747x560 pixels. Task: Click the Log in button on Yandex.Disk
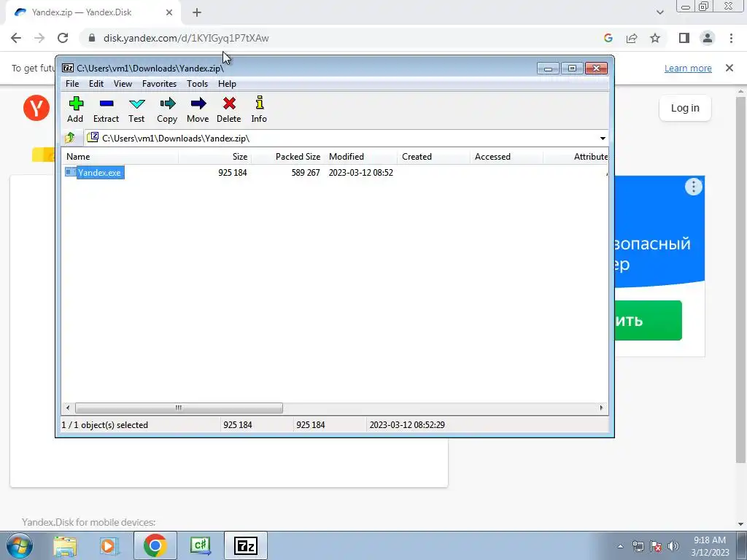pyautogui.click(x=685, y=108)
